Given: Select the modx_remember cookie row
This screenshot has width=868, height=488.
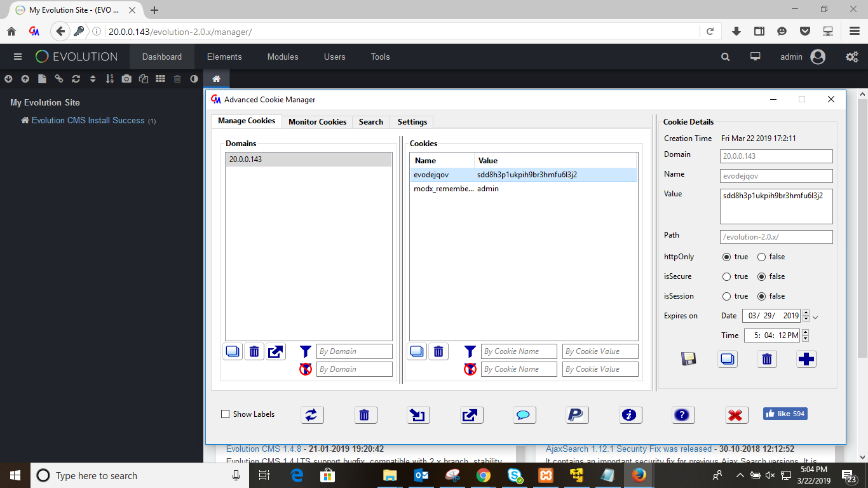Looking at the screenshot, I should tap(523, 189).
